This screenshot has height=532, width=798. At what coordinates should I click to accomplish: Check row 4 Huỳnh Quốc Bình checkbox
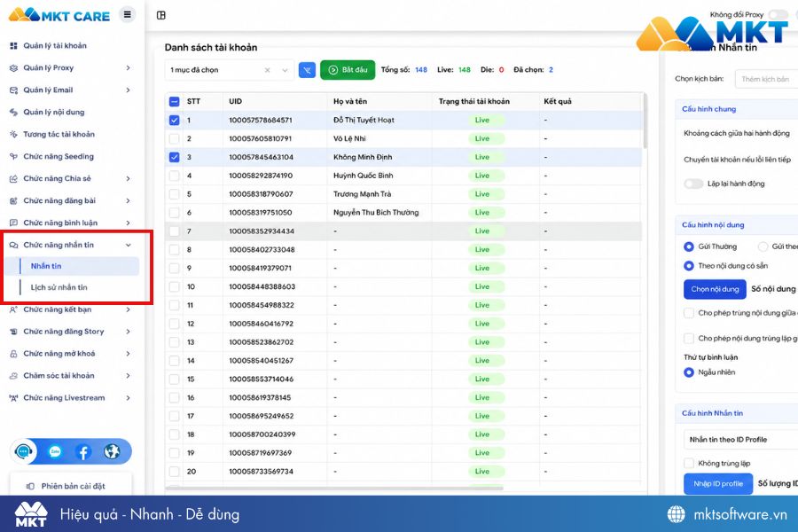point(174,176)
